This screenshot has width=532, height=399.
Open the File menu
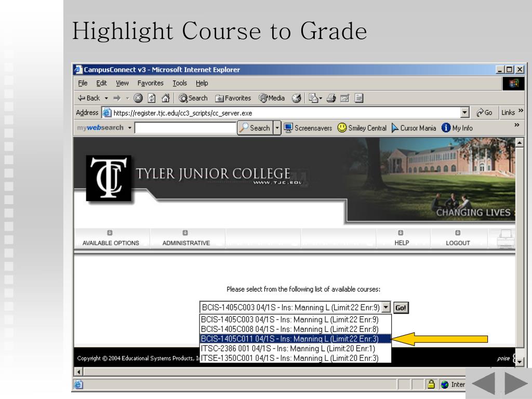[x=83, y=83]
